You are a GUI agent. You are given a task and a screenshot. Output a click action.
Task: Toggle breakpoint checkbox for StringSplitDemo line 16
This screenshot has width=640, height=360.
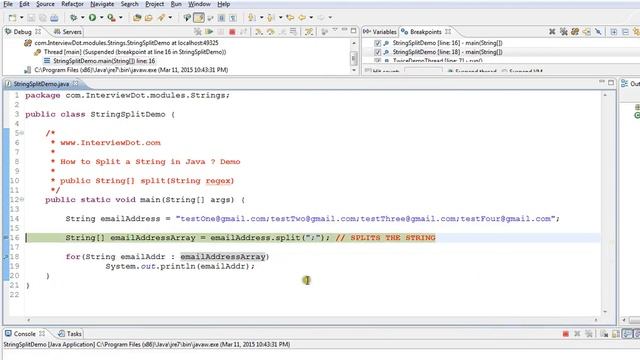point(378,43)
